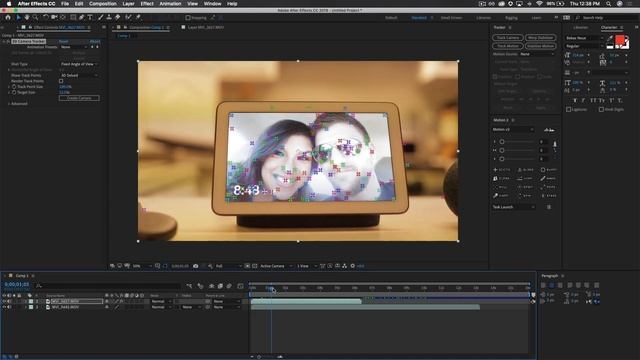Click the hide shy layers icon in timeline

pos(211,286)
